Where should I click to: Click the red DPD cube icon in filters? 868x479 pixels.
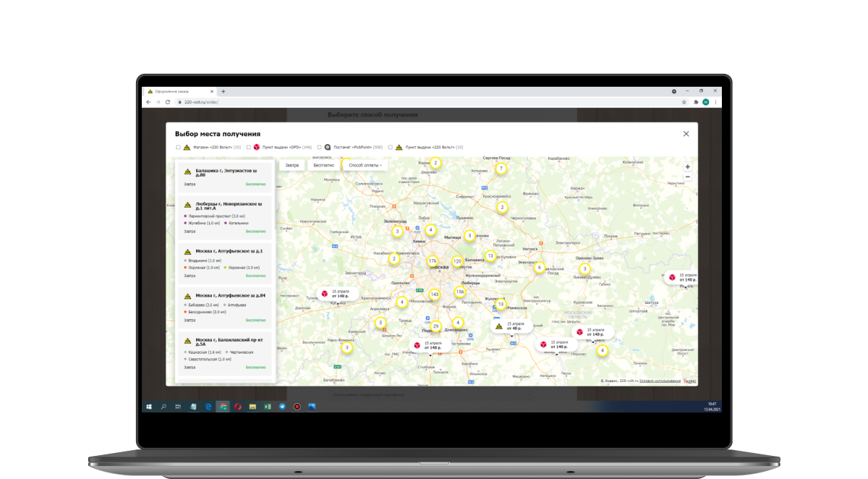257,147
